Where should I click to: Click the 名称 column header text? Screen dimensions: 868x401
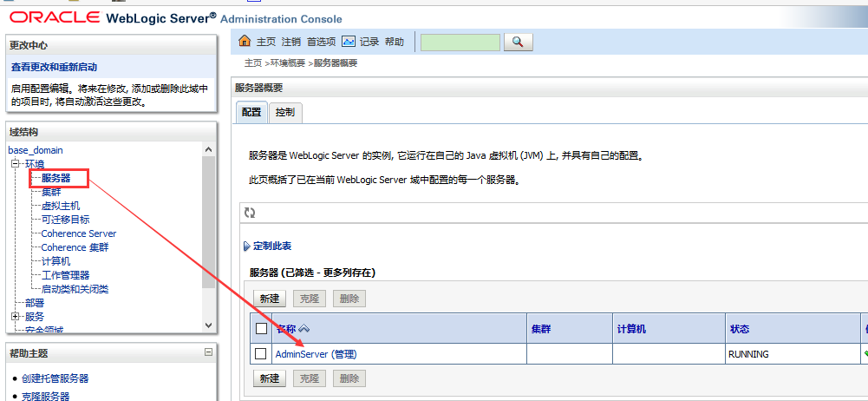(285, 329)
